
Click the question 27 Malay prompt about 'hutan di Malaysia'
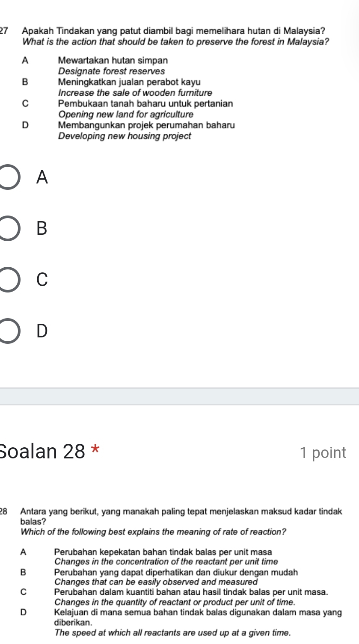point(173,31)
